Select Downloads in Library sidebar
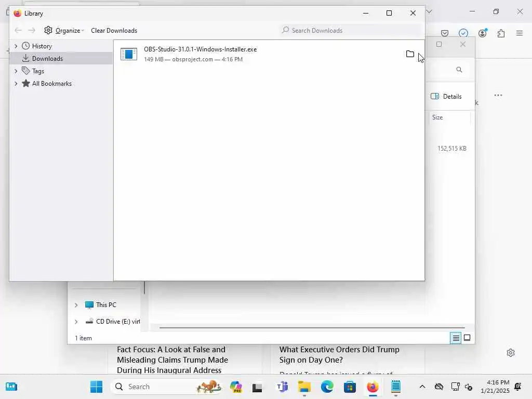This screenshot has width=532, height=399. click(x=47, y=59)
